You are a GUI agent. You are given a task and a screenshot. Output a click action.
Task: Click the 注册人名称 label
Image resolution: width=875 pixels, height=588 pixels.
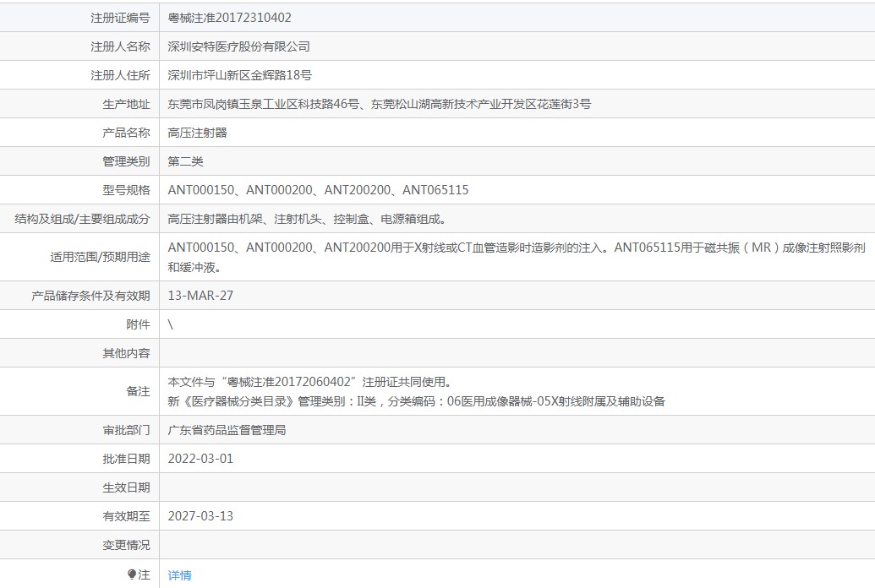pos(121,46)
